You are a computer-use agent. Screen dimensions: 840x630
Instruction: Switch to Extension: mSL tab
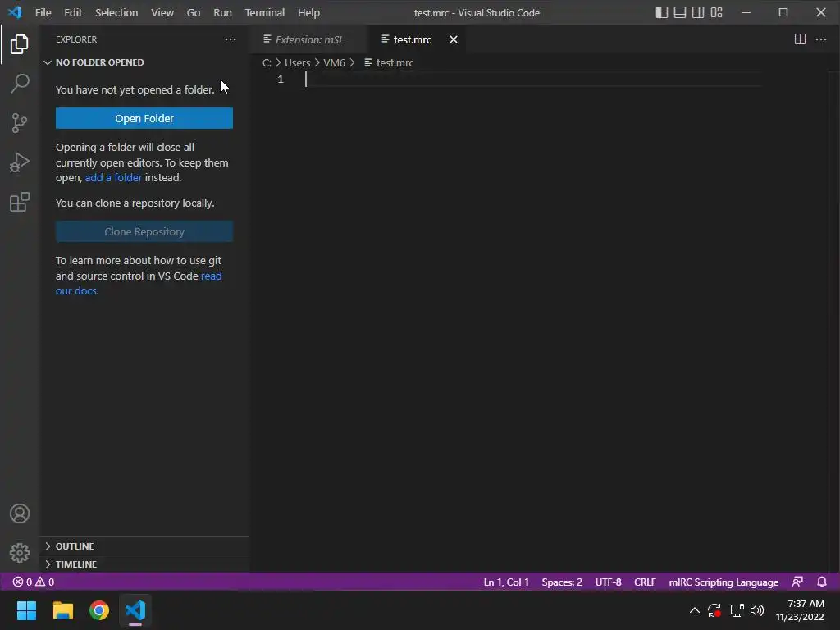[308, 39]
